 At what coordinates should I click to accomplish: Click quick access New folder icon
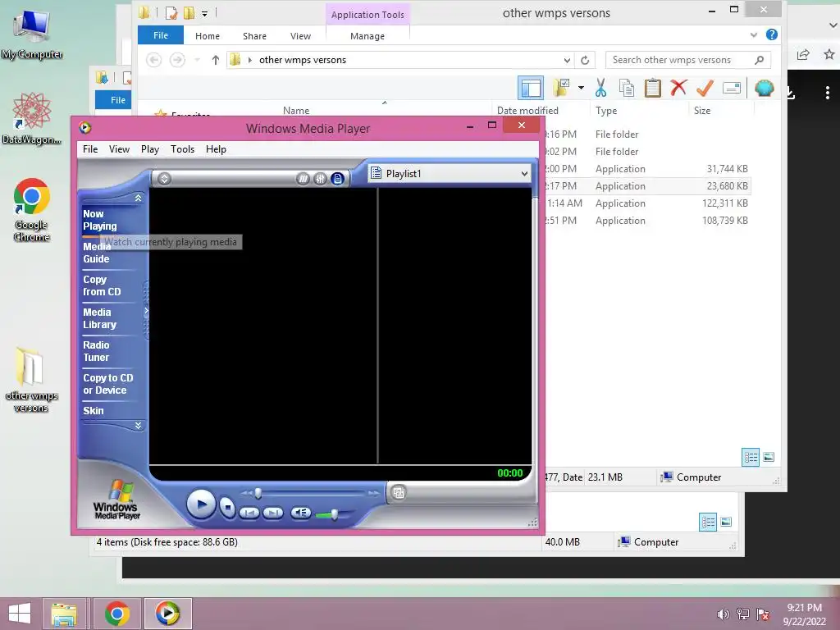(189, 12)
